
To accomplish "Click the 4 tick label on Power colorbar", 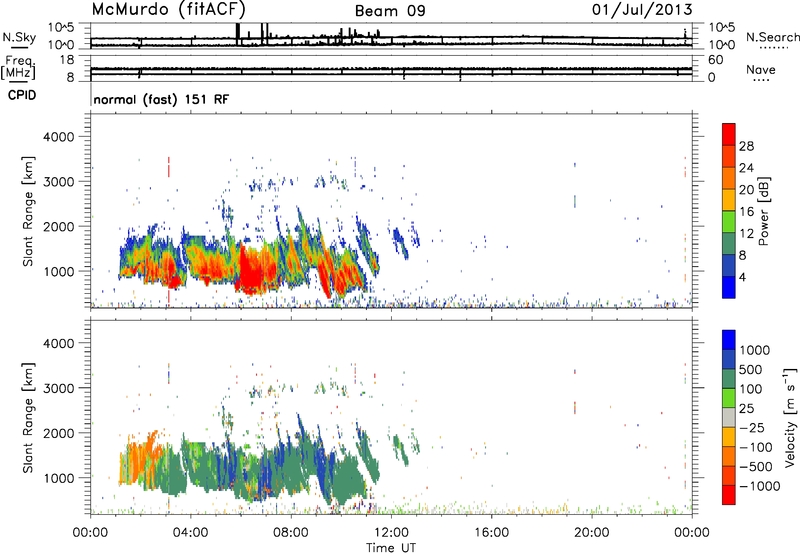I will (742, 277).
